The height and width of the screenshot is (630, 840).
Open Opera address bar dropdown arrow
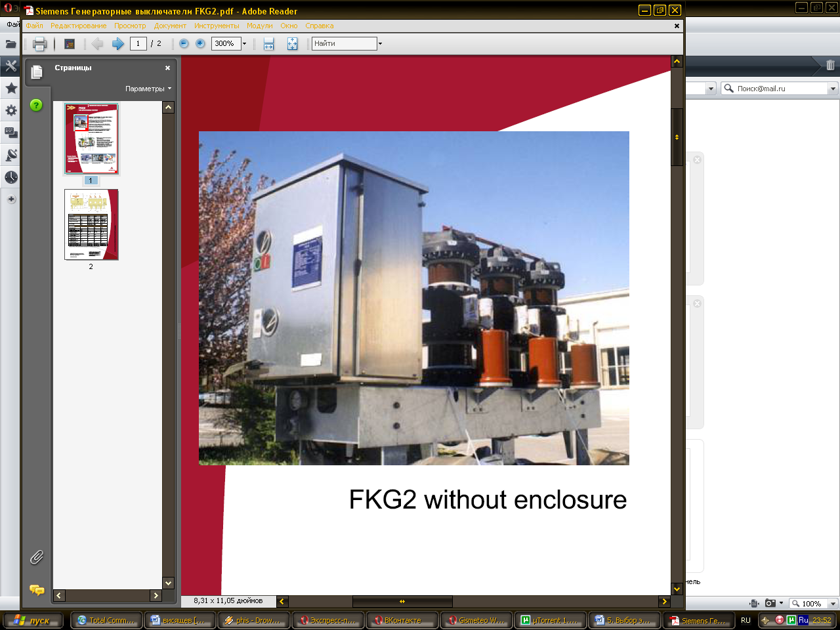[711, 89]
